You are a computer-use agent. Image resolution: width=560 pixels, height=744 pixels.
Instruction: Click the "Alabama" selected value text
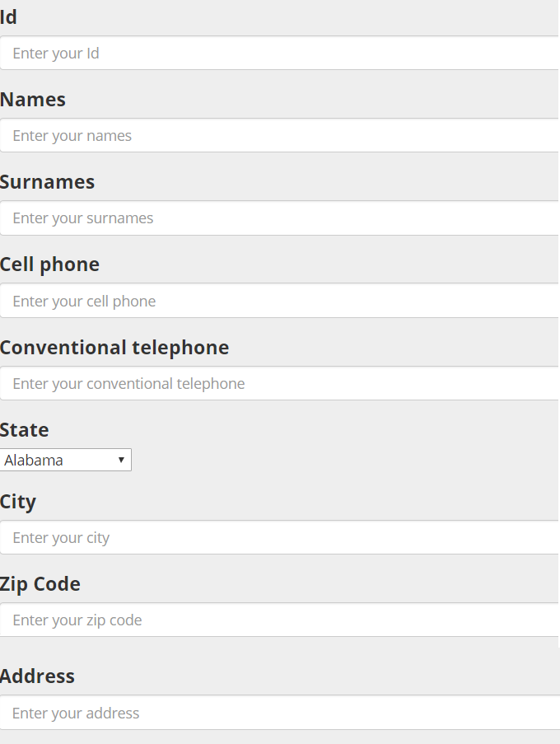click(34, 461)
